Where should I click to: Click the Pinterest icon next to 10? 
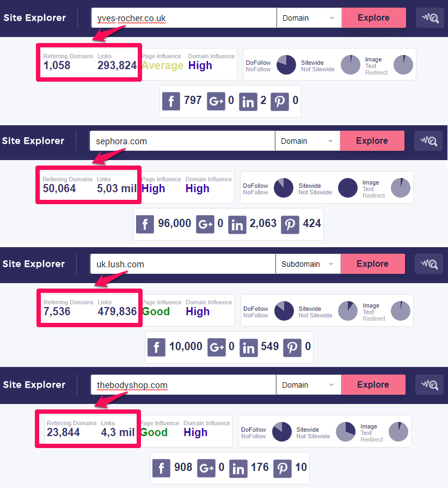[x=283, y=468]
